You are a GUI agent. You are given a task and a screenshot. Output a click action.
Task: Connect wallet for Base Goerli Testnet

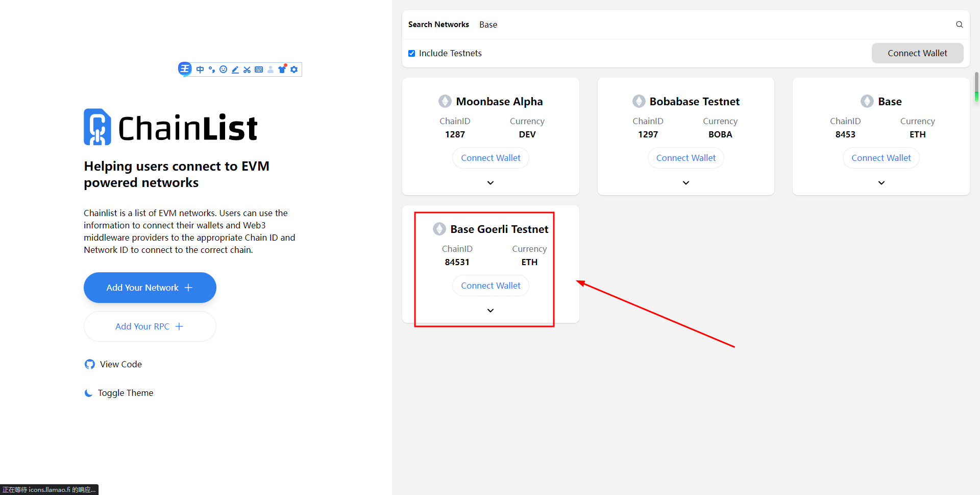(491, 286)
